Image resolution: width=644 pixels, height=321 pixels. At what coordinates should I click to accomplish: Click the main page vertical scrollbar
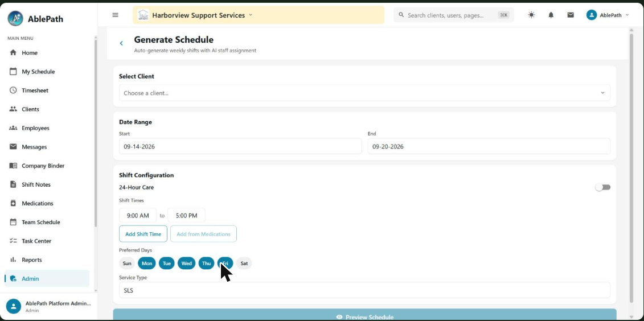[x=631, y=168]
